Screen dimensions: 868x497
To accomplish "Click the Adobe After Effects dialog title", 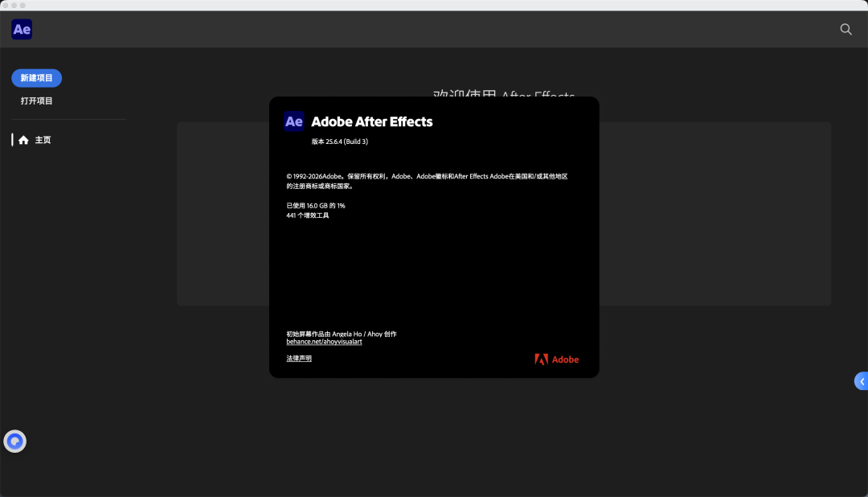I will tap(371, 121).
